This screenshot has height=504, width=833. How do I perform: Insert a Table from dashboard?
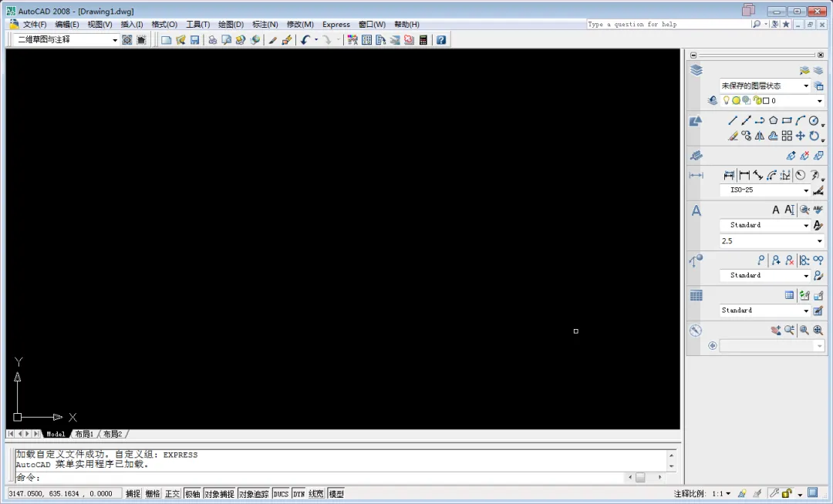(790, 295)
